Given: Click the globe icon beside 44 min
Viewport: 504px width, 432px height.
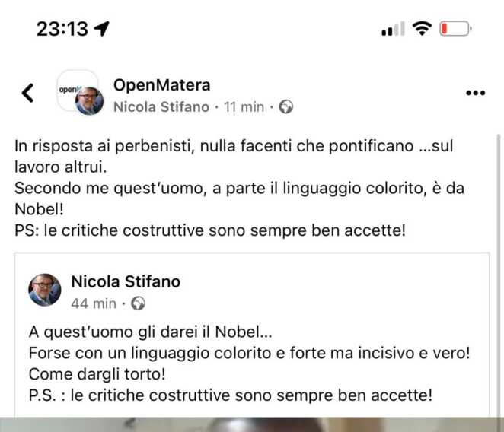Looking at the screenshot, I should [138, 303].
